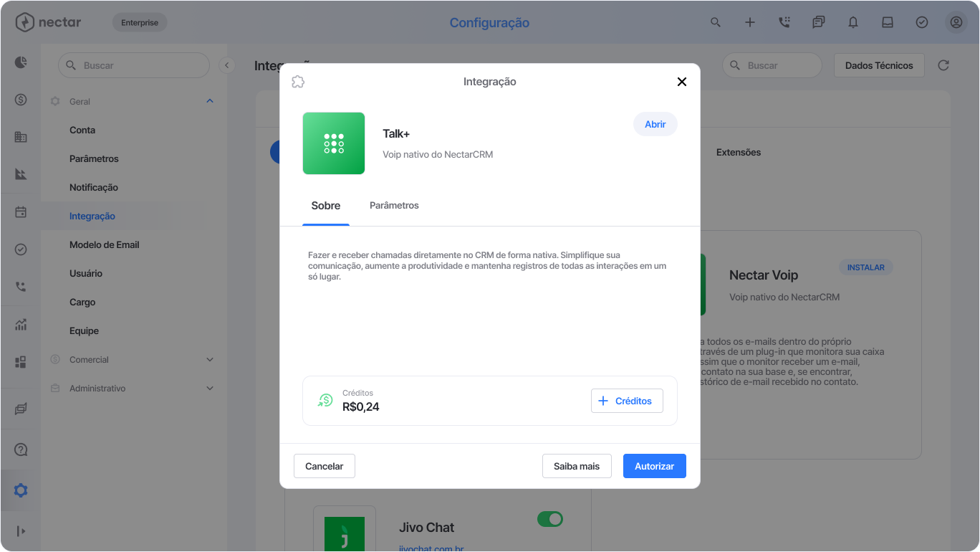Viewport: 980px width, 552px height.
Task: Open the check-circle tasks sidebar icon
Action: click(21, 249)
